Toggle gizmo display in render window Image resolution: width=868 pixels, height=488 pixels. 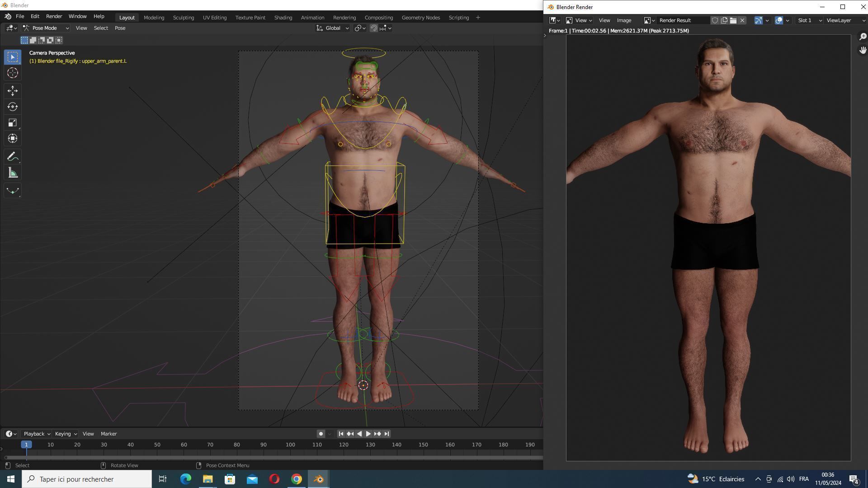pos(759,20)
